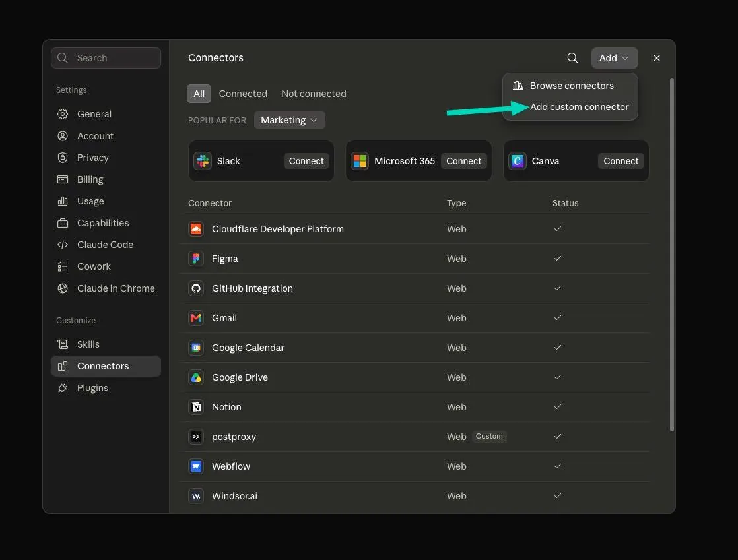The image size is (738, 560).
Task: Click the Gmail status checkmark
Action: [558, 317]
